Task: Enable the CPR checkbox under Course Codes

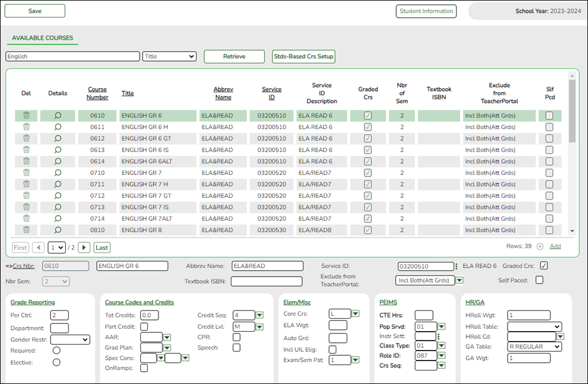Action: [x=236, y=336]
